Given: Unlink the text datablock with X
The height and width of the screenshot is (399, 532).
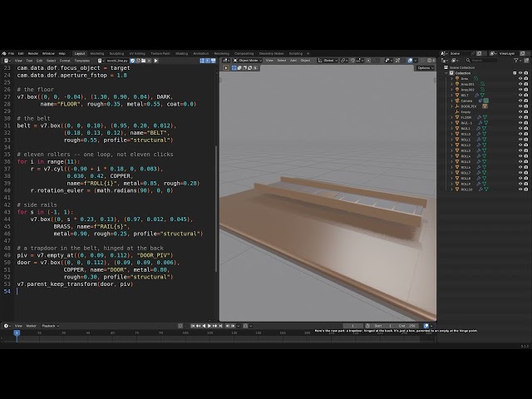Looking at the screenshot, I should click(149, 61).
